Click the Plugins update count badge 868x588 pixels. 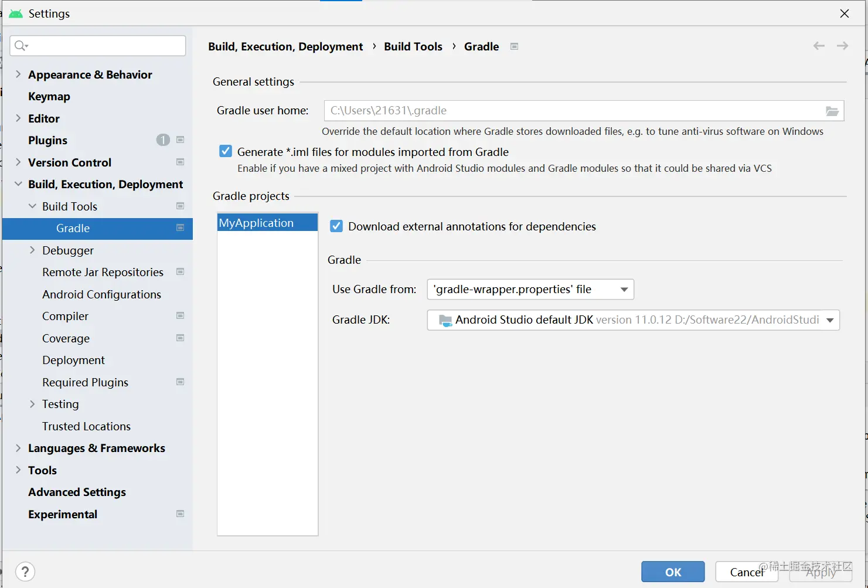point(163,140)
